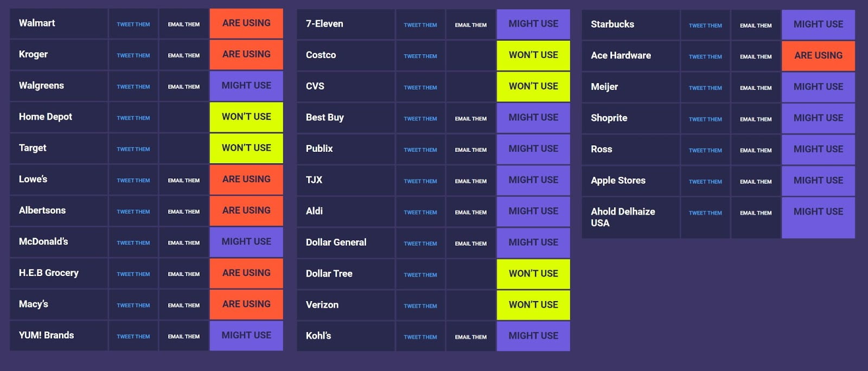Viewport: 868px width, 371px height.
Task: Email YUM! Brands
Action: tap(183, 336)
